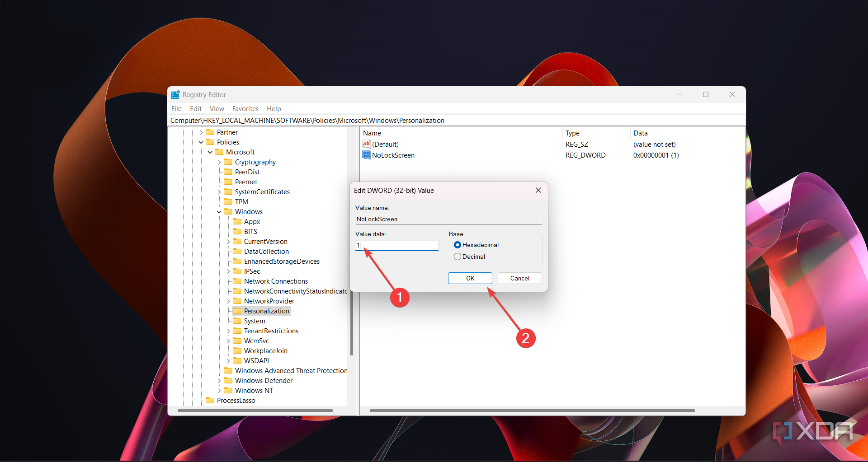Click the Partner folder icon
The image size is (868, 462).
[210, 132]
